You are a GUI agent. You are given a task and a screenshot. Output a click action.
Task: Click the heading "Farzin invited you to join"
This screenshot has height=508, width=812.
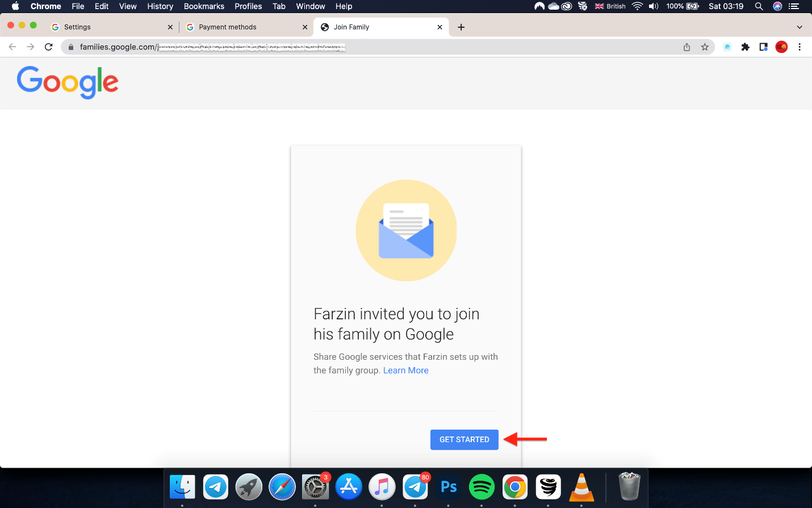396,314
